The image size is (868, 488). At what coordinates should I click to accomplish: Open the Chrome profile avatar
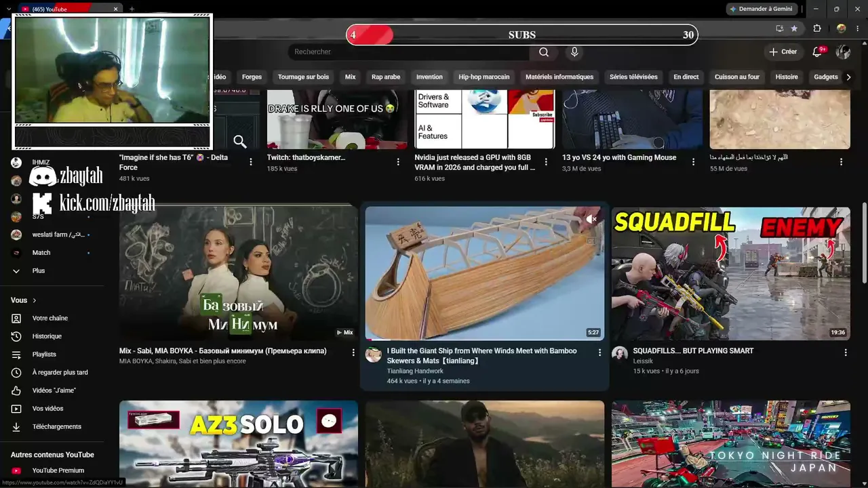tap(841, 28)
